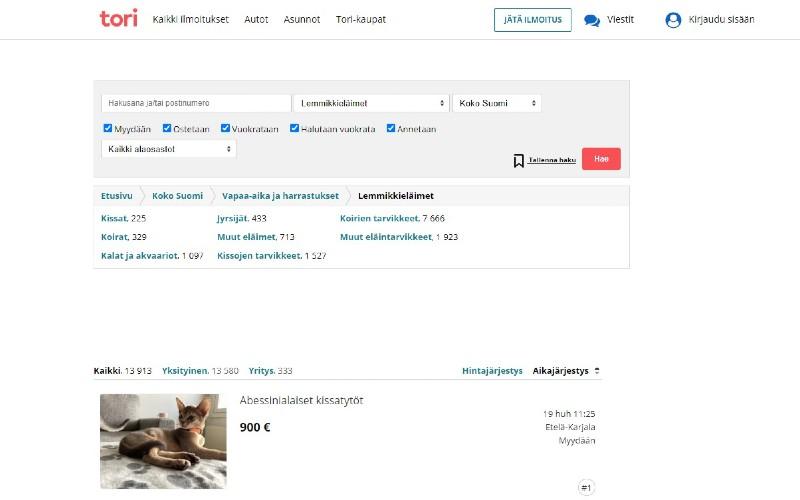Toggle the Halutaan vuokrata checkbox
The height and width of the screenshot is (500, 800).
click(x=295, y=129)
